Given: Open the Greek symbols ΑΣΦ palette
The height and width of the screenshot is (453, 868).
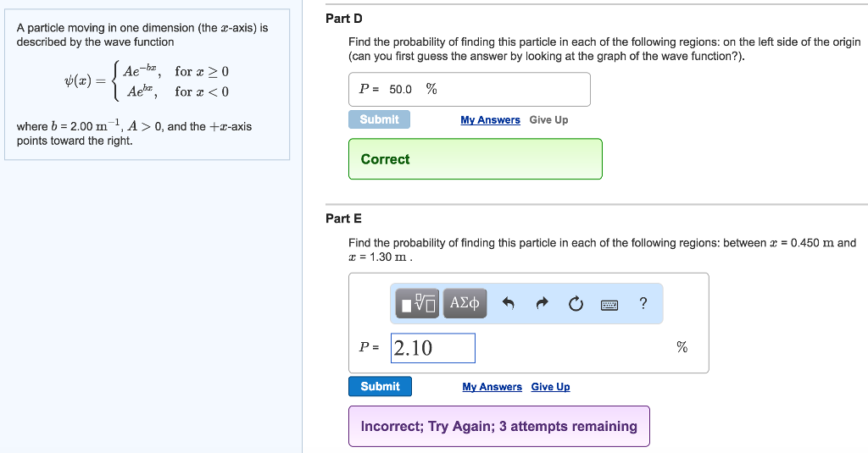Looking at the screenshot, I should click(x=465, y=303).
